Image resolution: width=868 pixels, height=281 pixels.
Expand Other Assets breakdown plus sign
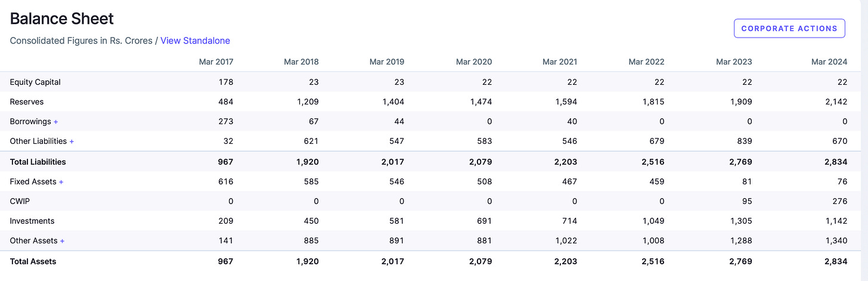click(x=62, y=241)
